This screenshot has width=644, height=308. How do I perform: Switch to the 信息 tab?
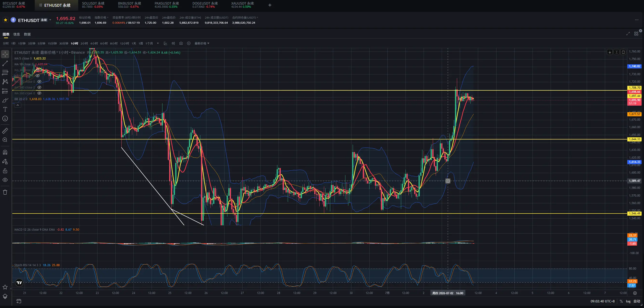[16, 34]
